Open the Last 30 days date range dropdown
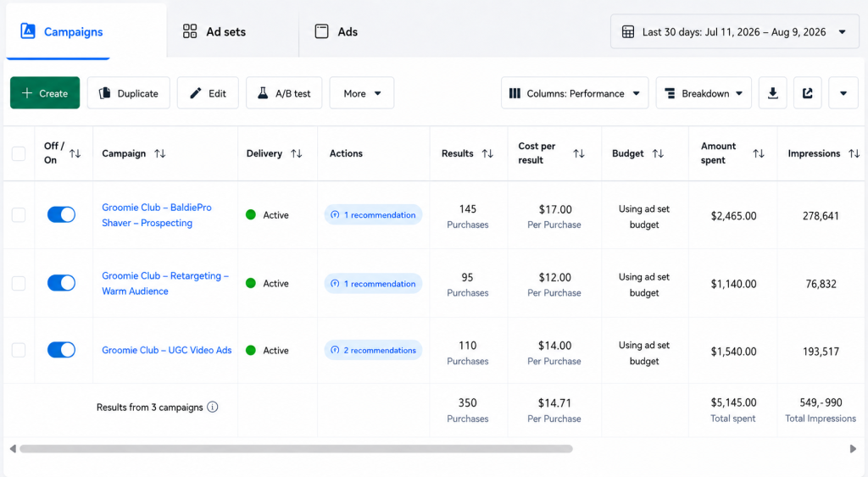 point(735,31)
